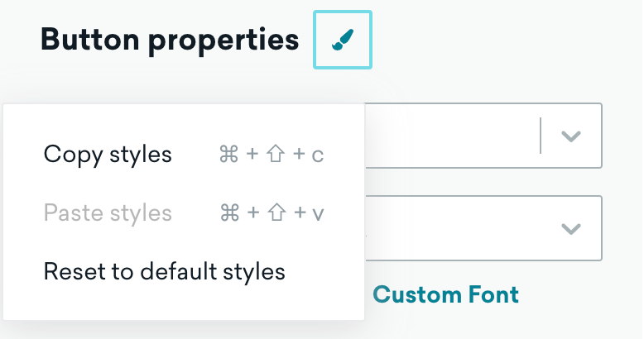The image size is (644, 339).
Task: Open the Custom Font link
Action: (x=445, y=294)
